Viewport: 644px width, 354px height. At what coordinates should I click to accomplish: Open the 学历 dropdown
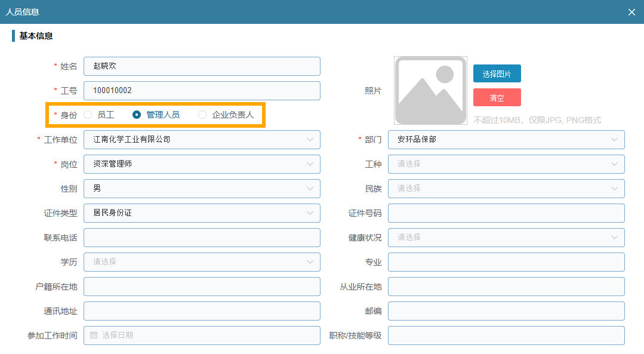(x=202, y=262)
